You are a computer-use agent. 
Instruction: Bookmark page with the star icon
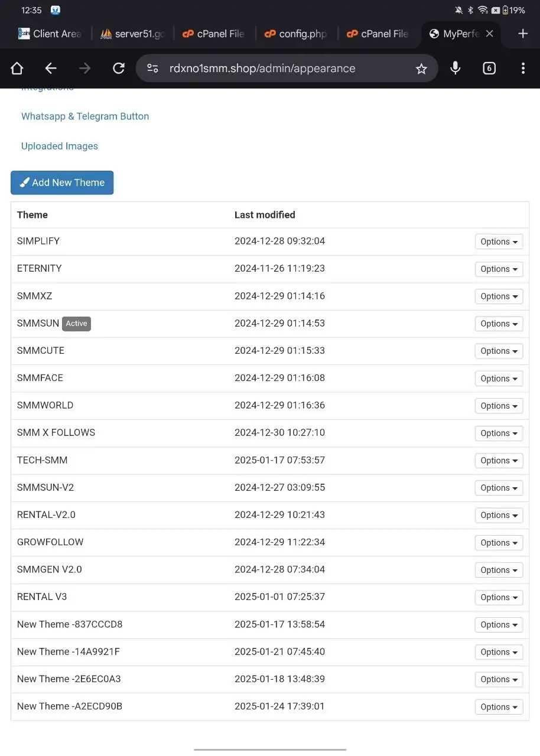click(421, 69)
